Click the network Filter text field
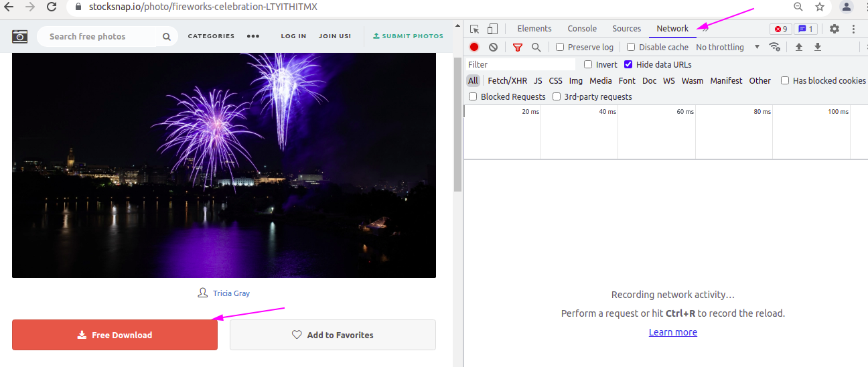The width and height of the screenshot is (868, 367). [520, 64]
